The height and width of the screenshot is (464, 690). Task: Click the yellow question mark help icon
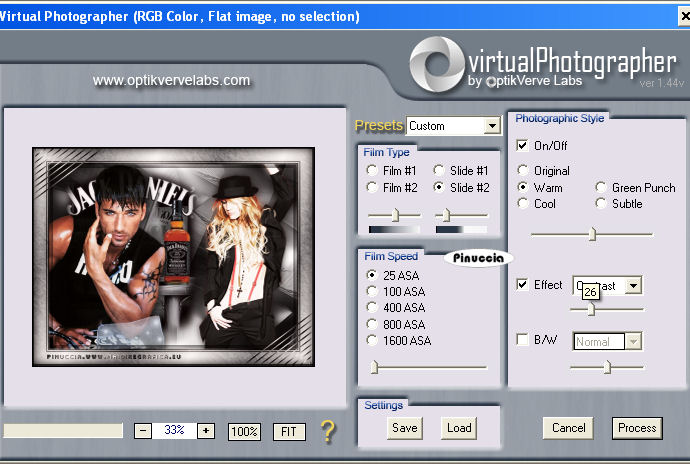coord(328,431)
